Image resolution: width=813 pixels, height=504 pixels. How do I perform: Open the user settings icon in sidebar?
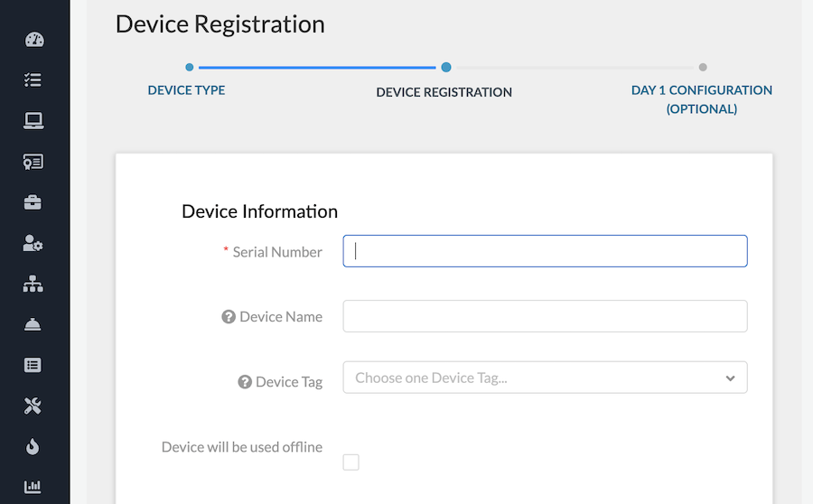[x=33, y=243]
